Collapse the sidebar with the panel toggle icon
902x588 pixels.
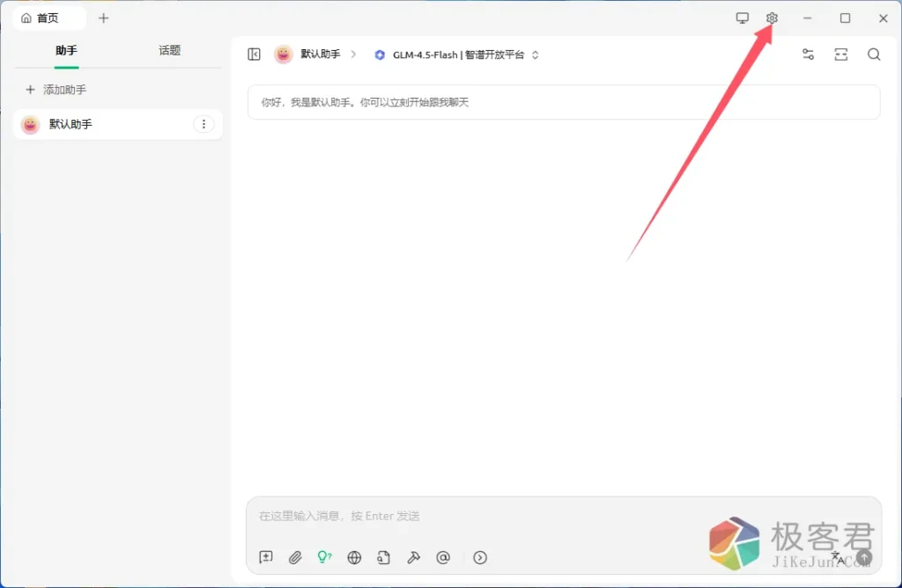pyautogui.click(x=255, y=55)
